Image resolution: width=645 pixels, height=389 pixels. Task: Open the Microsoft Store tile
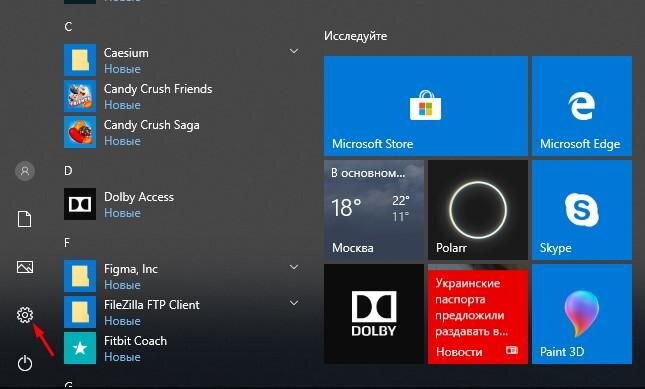point(426,106)
